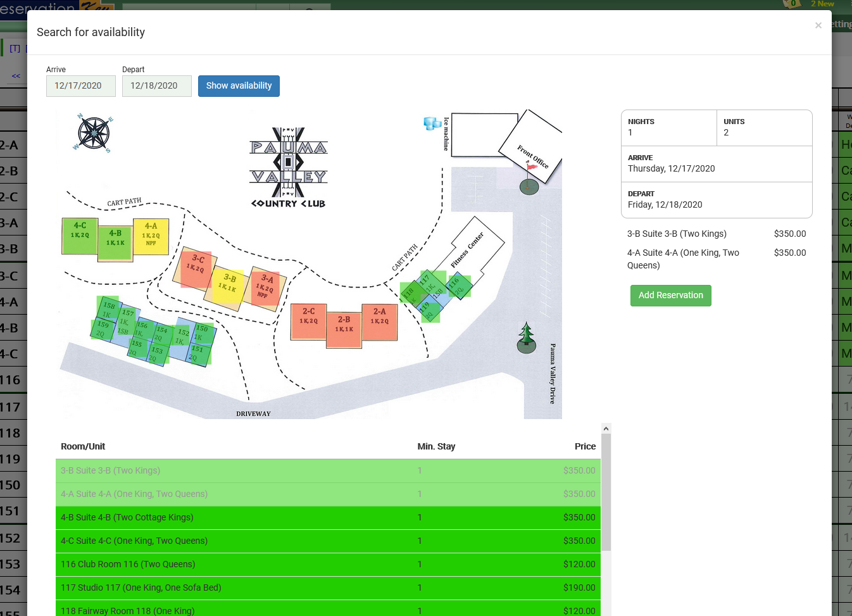
Task: Click the Add Reservation button
Action: click(670, 296)
